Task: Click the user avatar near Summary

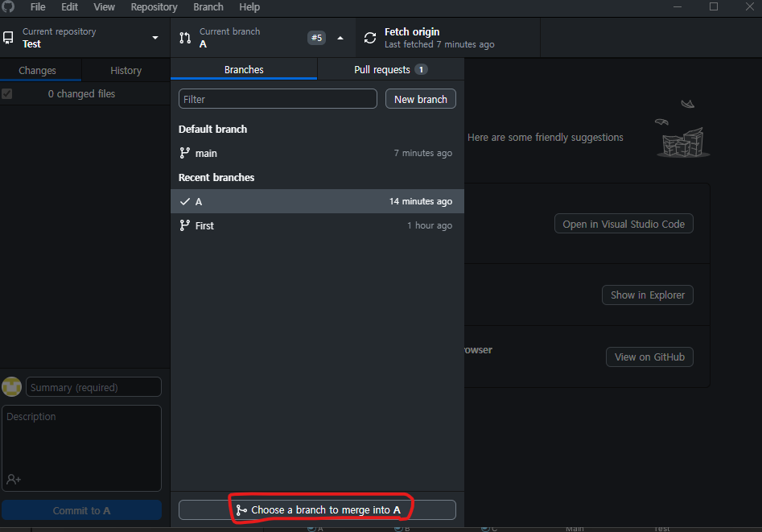Action: (x=11, y=387)
